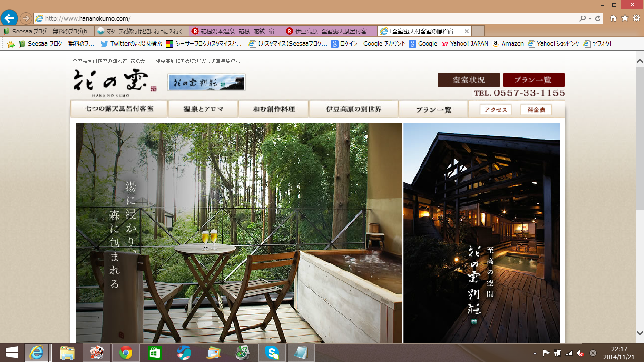Open the 七つの露天風呂付客室 menu

tap(119, 109)
